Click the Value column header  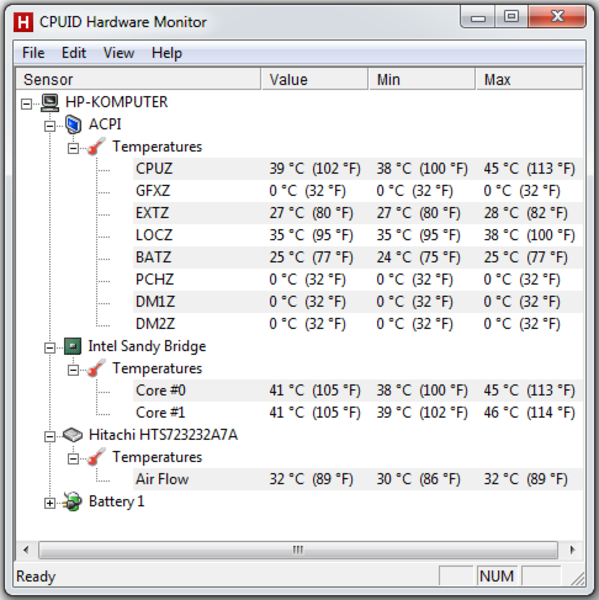[315, 80]
